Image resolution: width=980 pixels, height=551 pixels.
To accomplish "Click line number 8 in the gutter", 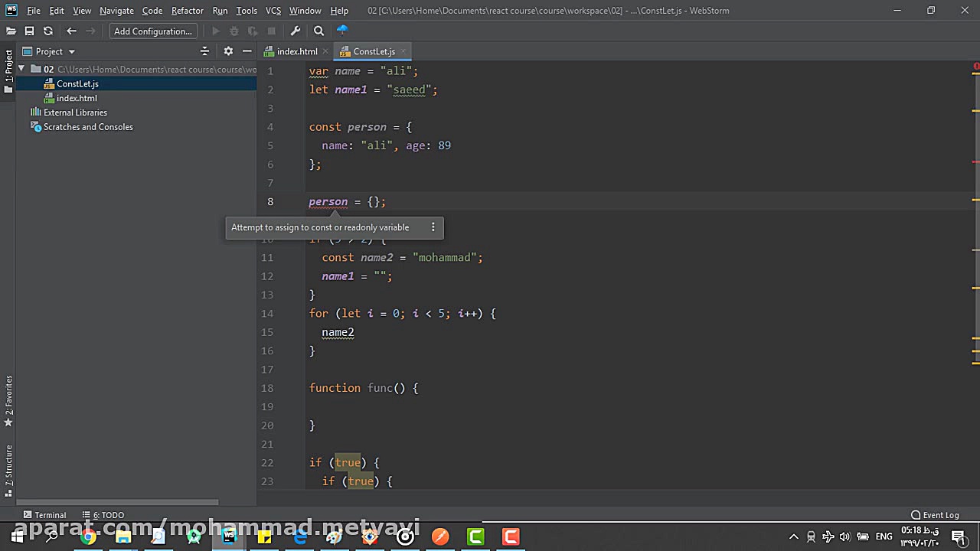I will click(269, 202).
